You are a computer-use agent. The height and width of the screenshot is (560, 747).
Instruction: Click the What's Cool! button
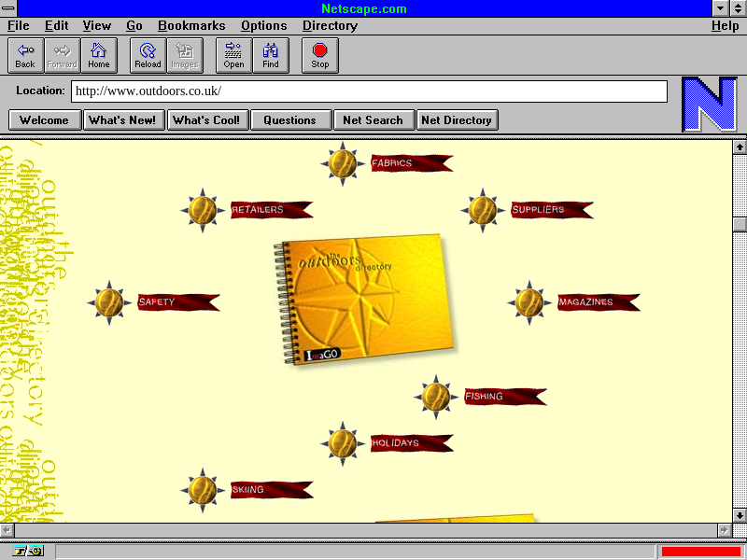(x=206, y=119)
